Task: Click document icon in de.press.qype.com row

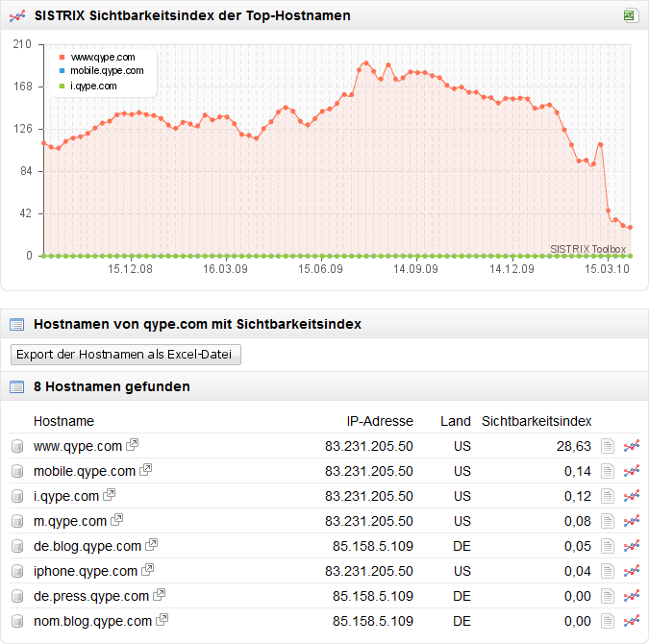Action: (x=607, y=596)
